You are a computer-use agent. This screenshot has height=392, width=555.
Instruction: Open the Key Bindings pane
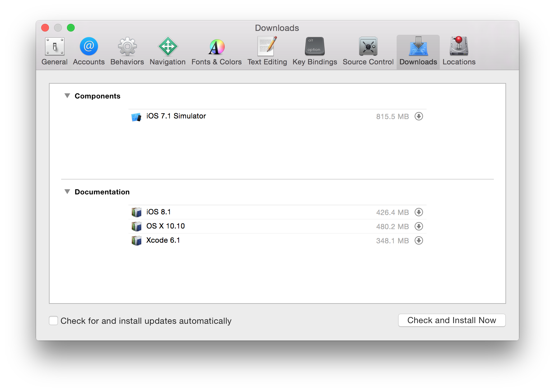[x=315, y=51]
